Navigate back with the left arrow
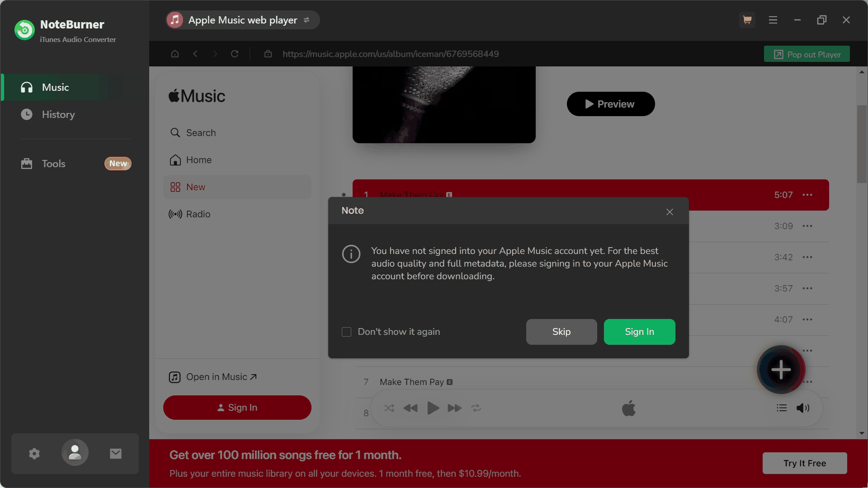 click(x=195, y=54)
